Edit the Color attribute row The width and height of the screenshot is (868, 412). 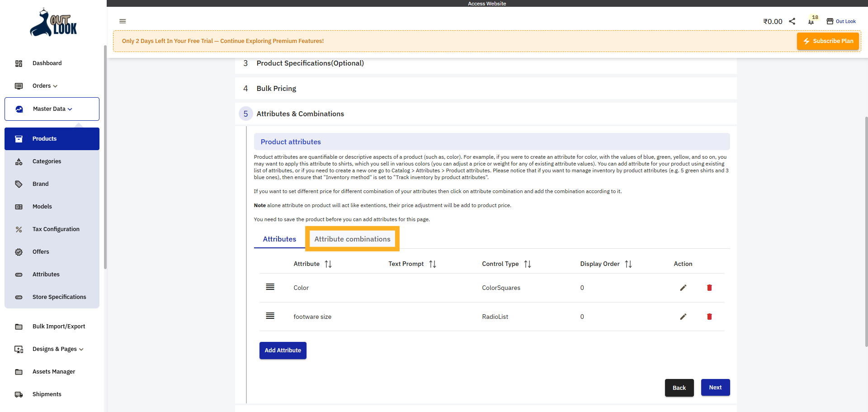683,288
